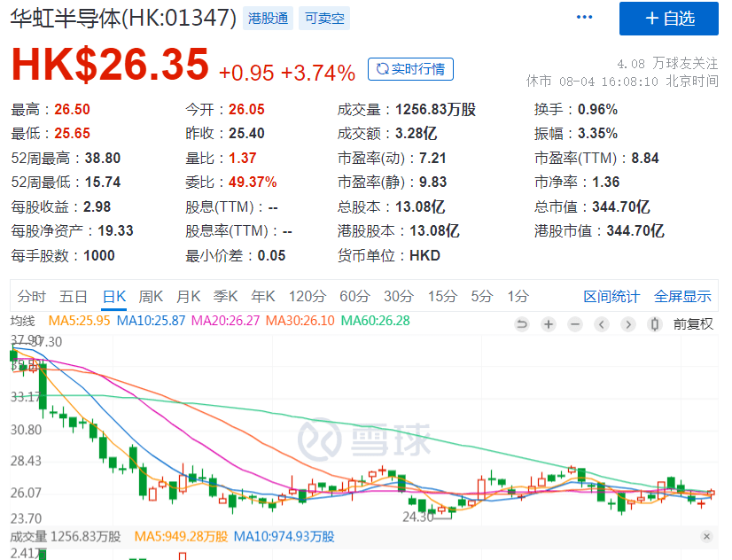The image size is (732, 560).
Task: Click the 每股收益 value 2.98
Action: tap(97, 206)
